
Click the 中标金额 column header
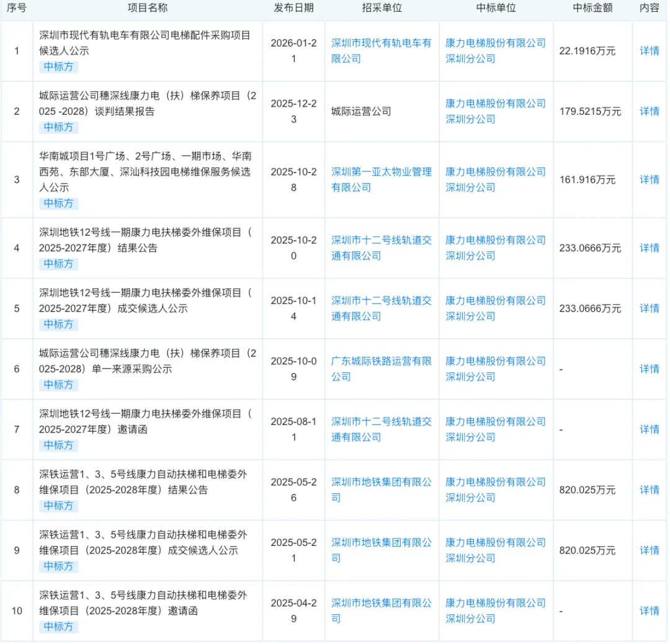pos(592,7)
